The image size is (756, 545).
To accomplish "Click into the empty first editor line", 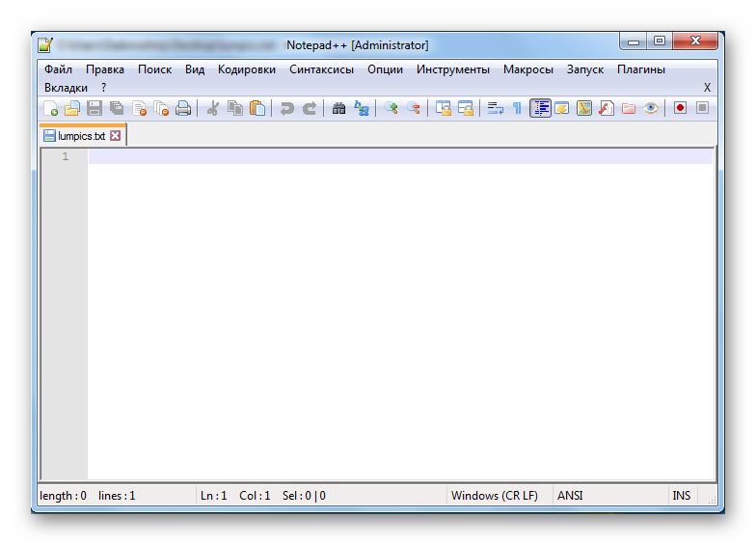I will coord(400,156).
